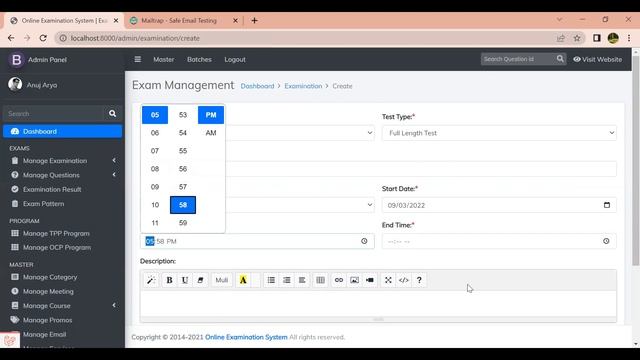The height and width of the screenshot is (360, 640).
Task: Insert an ordered numbered list
Action: (x=287, y=280)
